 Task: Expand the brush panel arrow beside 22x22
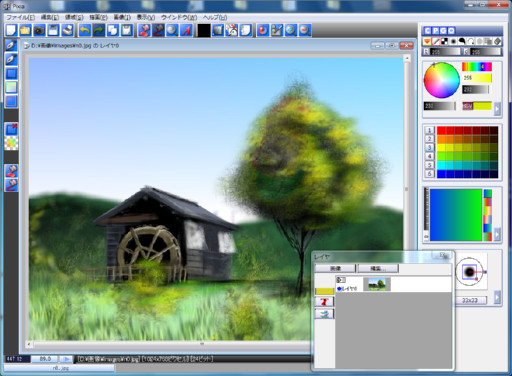pyautogui.click(x=497, y=297)
